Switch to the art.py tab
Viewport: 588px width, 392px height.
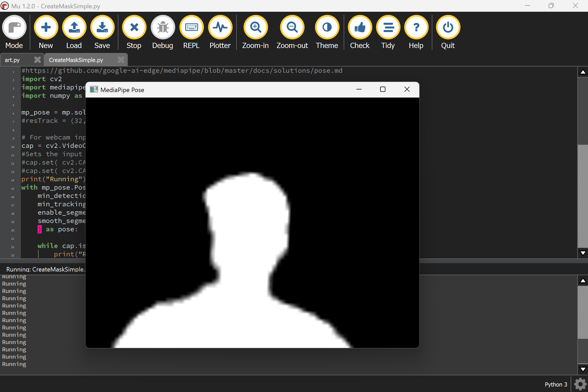click(x=13, y=60)
